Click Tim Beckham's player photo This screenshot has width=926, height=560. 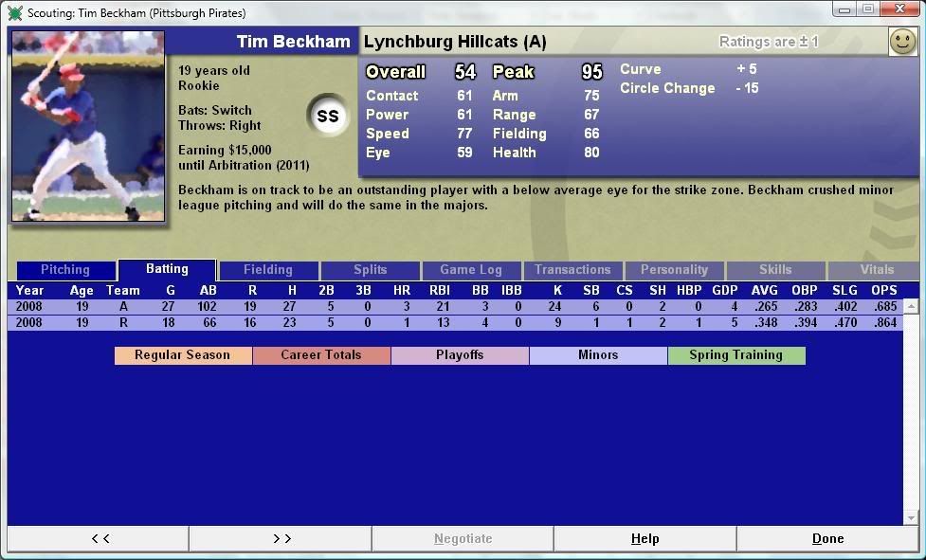[88, 126]
